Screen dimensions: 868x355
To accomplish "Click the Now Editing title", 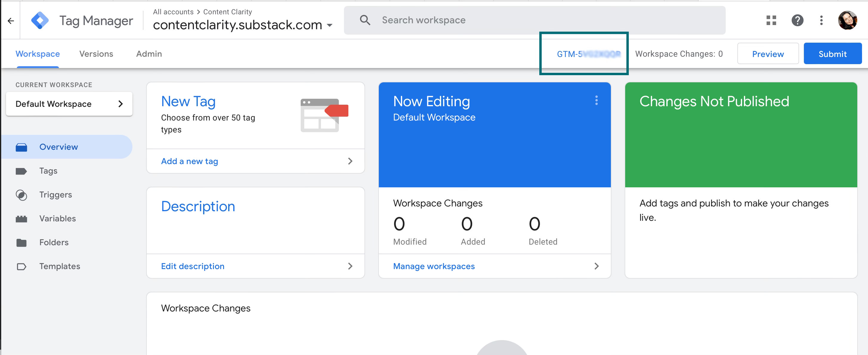I will coord(431,101).
